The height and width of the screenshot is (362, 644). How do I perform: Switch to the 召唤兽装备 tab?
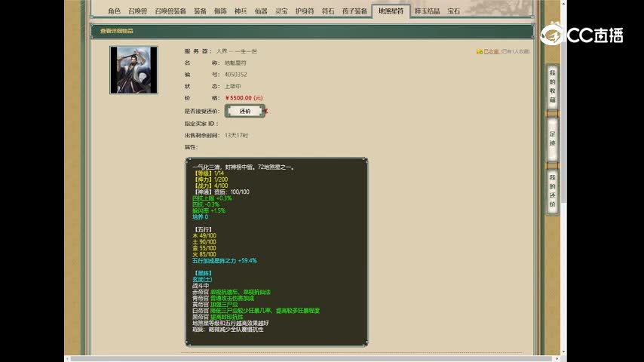pyautogui.click(x=170, y=11)
